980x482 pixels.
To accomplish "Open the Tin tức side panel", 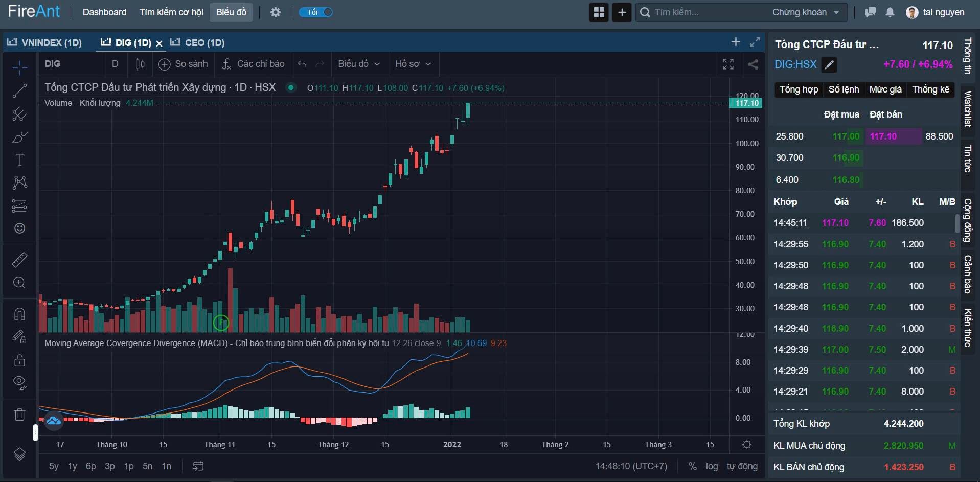I will (967, 158).
